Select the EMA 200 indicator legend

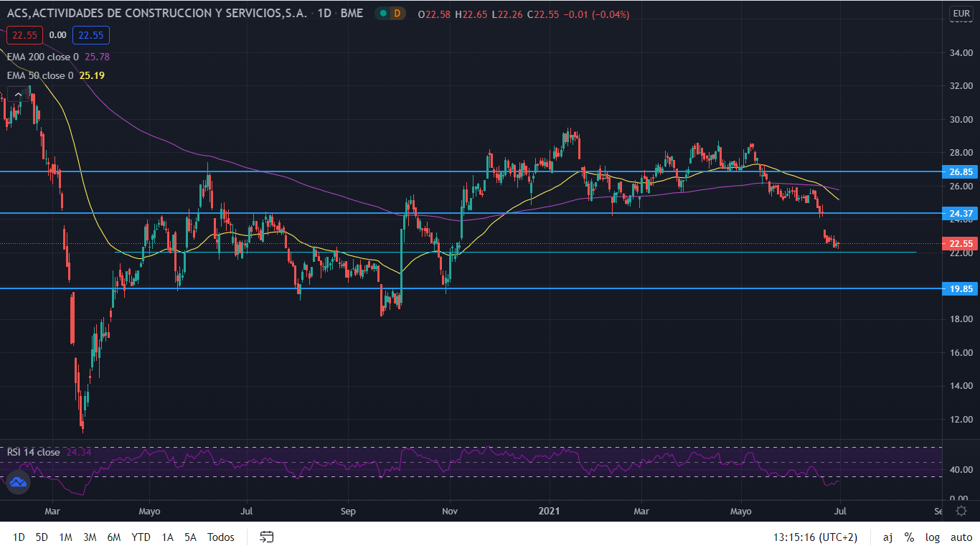click(43, 56)
